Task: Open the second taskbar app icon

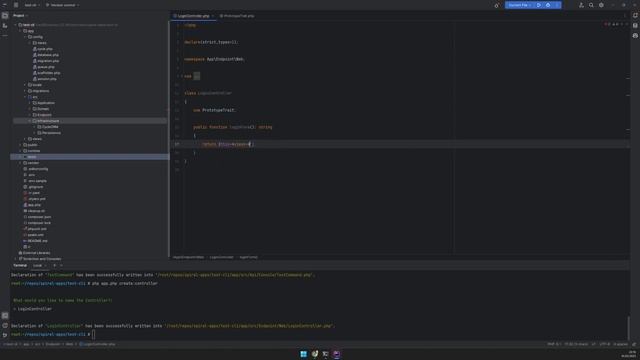Action: tap(314, 354)
